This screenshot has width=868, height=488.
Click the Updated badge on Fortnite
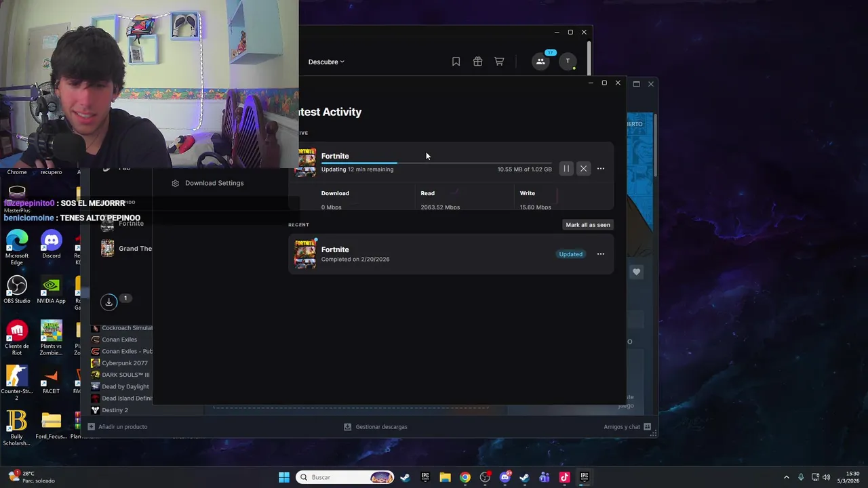tap(570, 254)
